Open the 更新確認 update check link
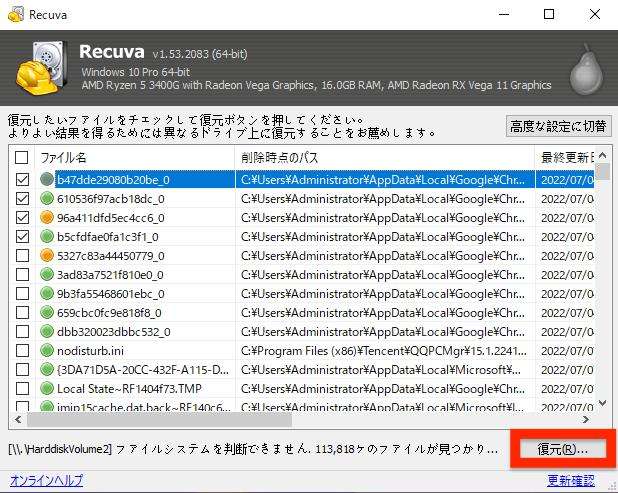The width and height of the screenshot is (618, 493). pos(571,480)
